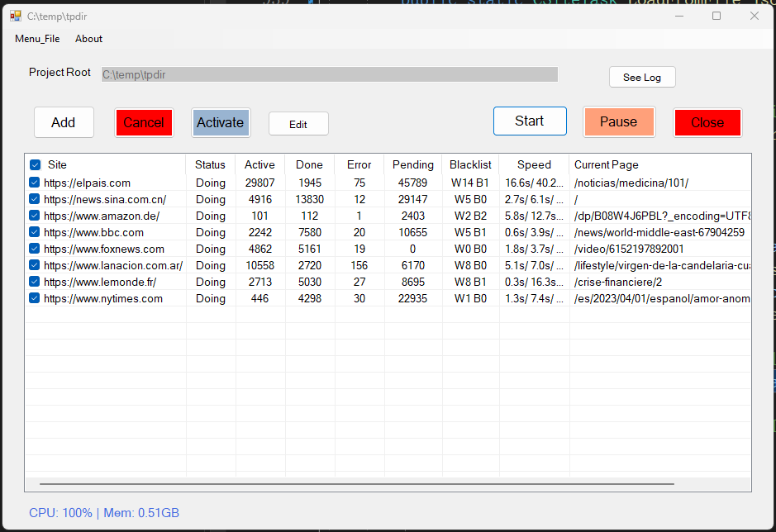Click the /noticias/medicina/101/ current page
The image size is (776, 532).
[631, 183]
